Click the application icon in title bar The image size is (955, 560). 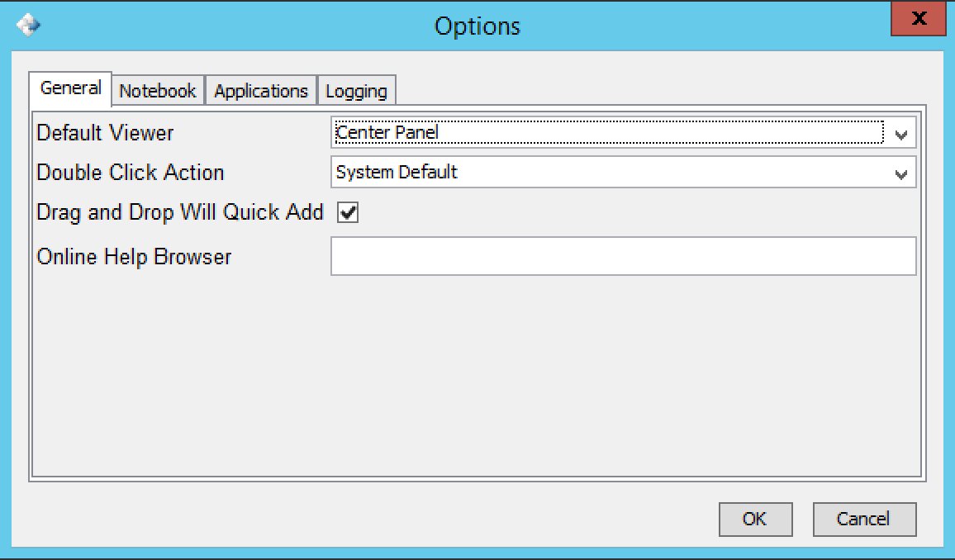pyautogui.click(x=27, y=25)
